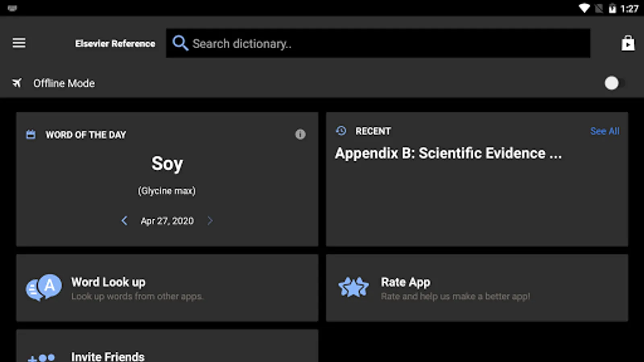This screenshot has height=362, width=644.
Task: Go to next Word of the Day
Action: coord(210,220)
